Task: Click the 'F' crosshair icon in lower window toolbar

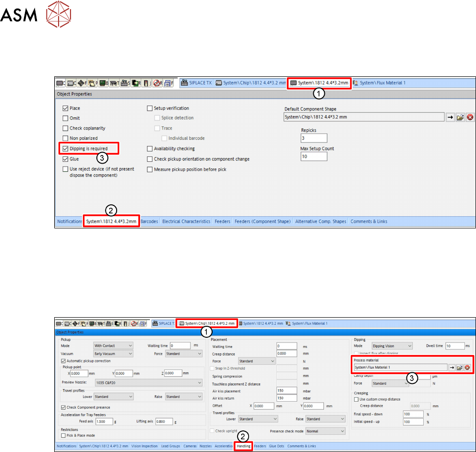Action: (76, 323)
